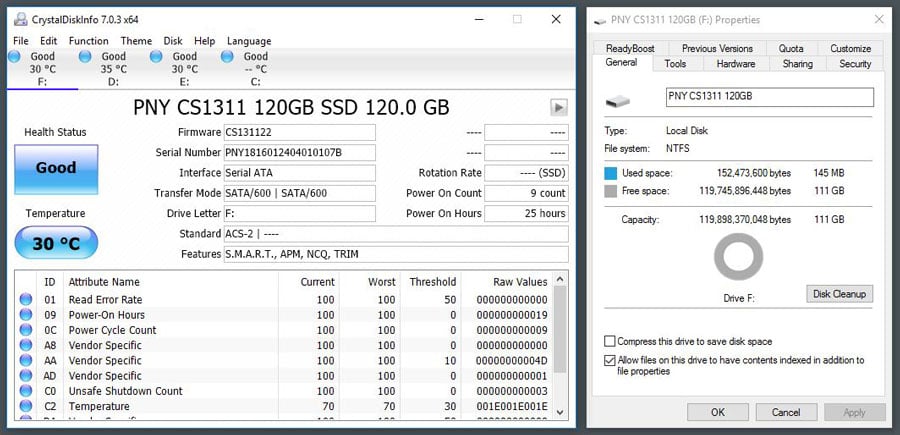Click the Power On Hours field
The image size is (900, 435).
[526, 213]
